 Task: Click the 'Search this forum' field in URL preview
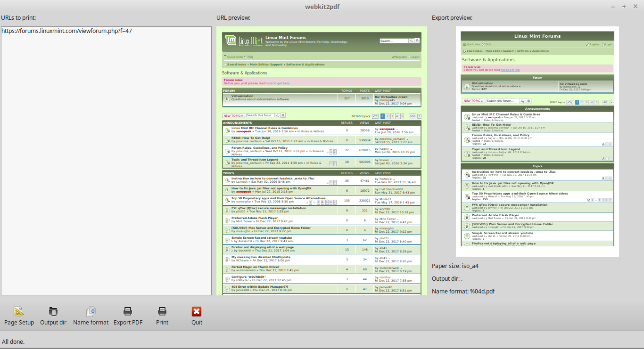tap(260, 115)
